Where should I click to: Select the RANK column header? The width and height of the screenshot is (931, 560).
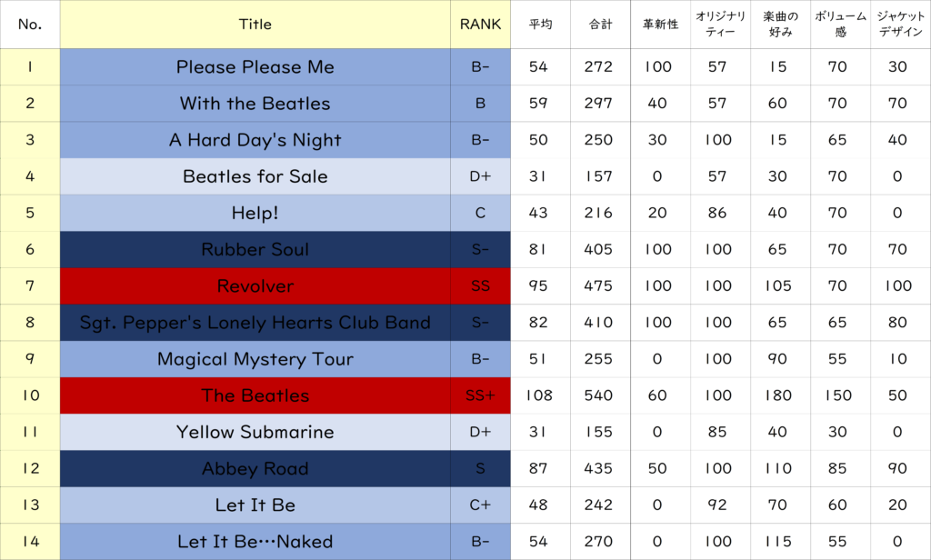pos(480,25)
